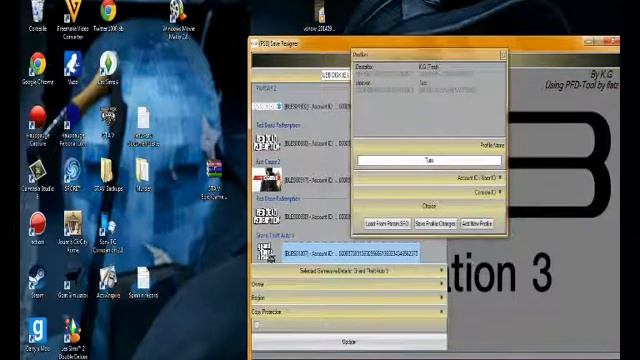
Task: Select first Red Dead Redemption save thumbnail
Action: tap(267, 143)
